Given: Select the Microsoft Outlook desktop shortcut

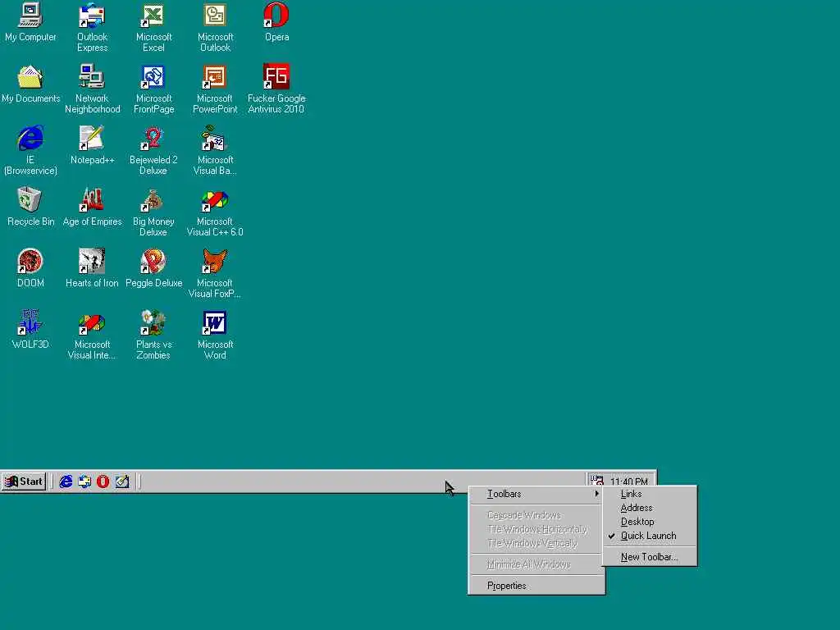Looking at the screenshot, I should click(x=215, y=27).
